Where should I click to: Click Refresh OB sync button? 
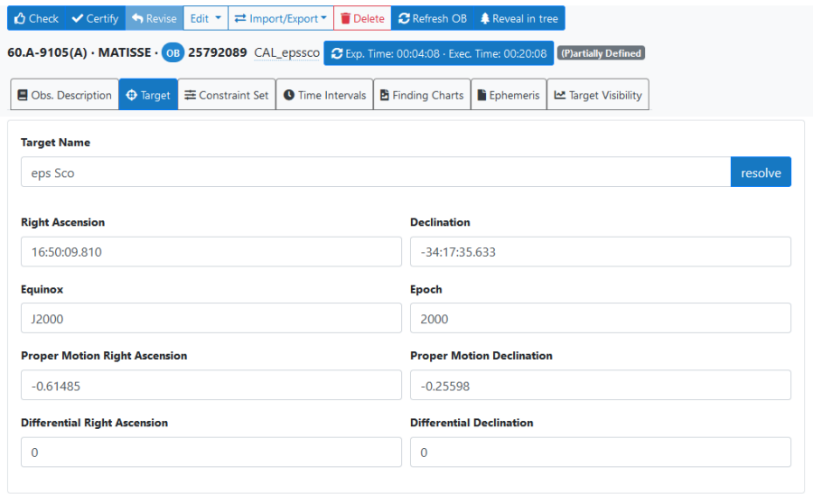432,18
